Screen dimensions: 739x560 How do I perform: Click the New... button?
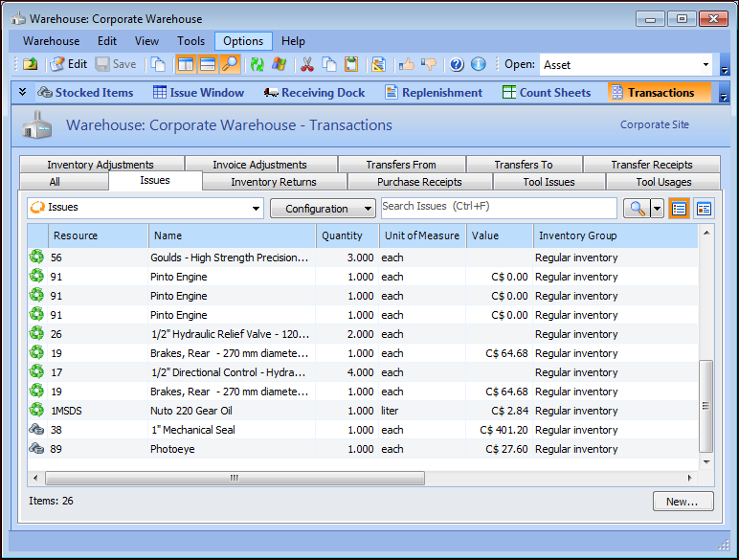click(x=683, y=502)
